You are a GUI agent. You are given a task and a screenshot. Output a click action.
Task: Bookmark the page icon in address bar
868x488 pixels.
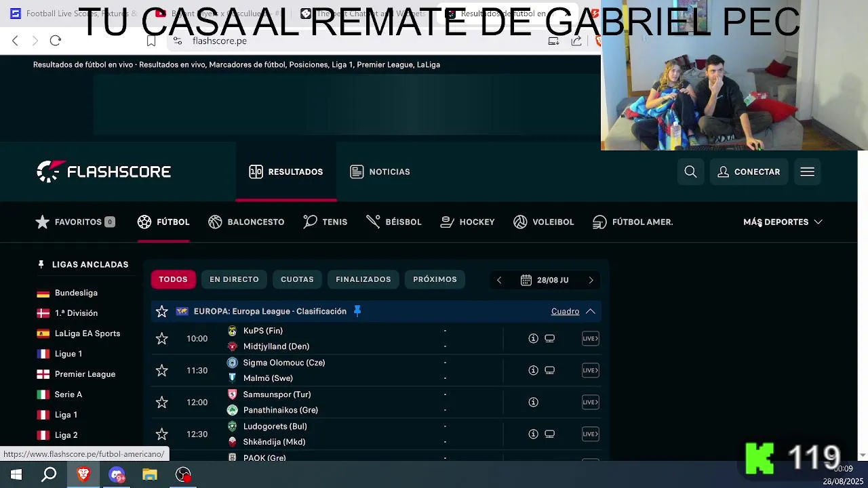(151, 41)
